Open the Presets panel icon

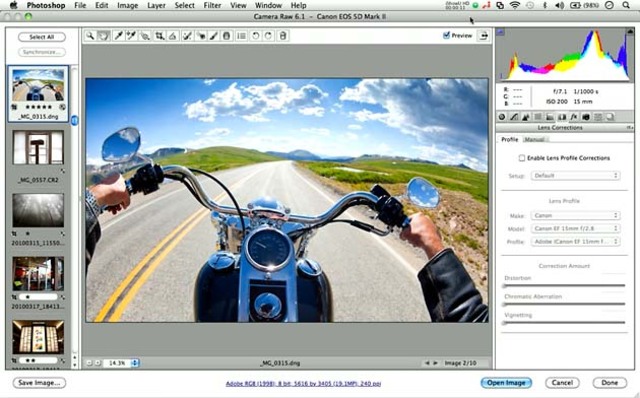click(x=598, y=117)
